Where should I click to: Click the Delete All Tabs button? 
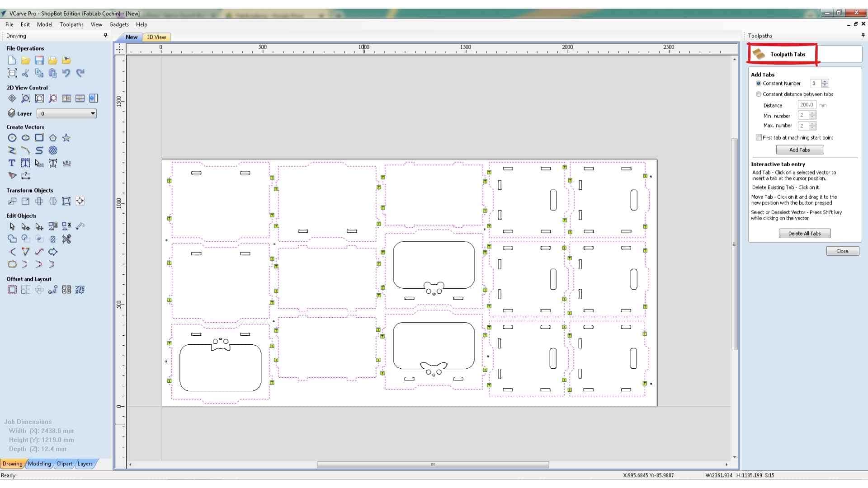click(x=804, y=234)
